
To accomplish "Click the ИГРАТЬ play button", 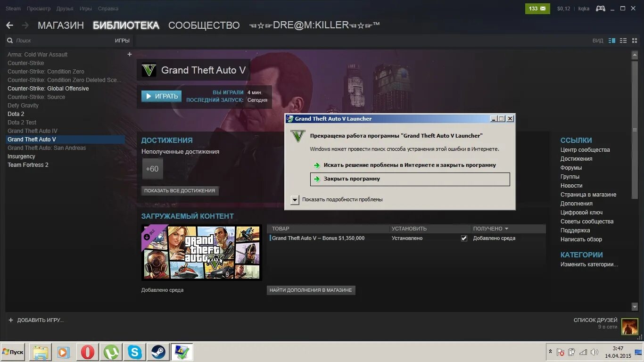I will click(161, 96).
